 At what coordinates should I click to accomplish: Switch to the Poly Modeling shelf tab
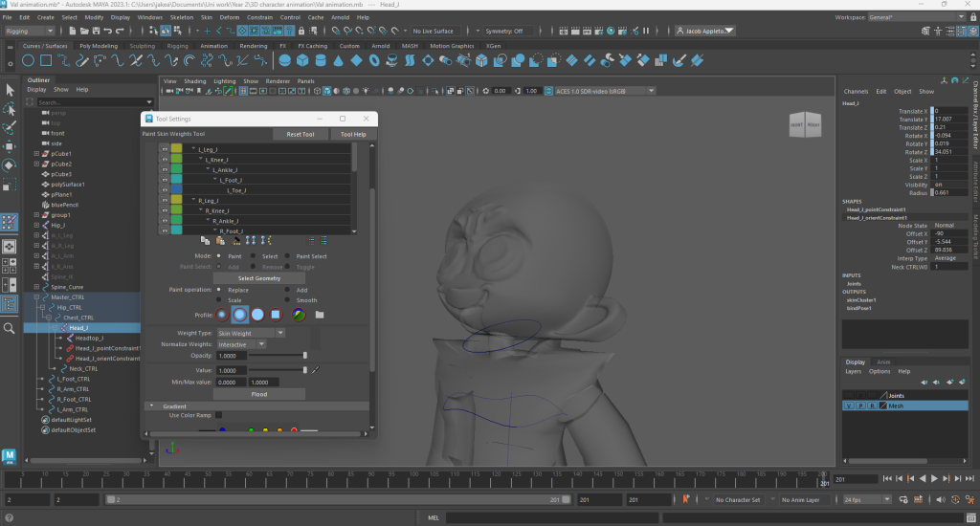pos(99,45)
